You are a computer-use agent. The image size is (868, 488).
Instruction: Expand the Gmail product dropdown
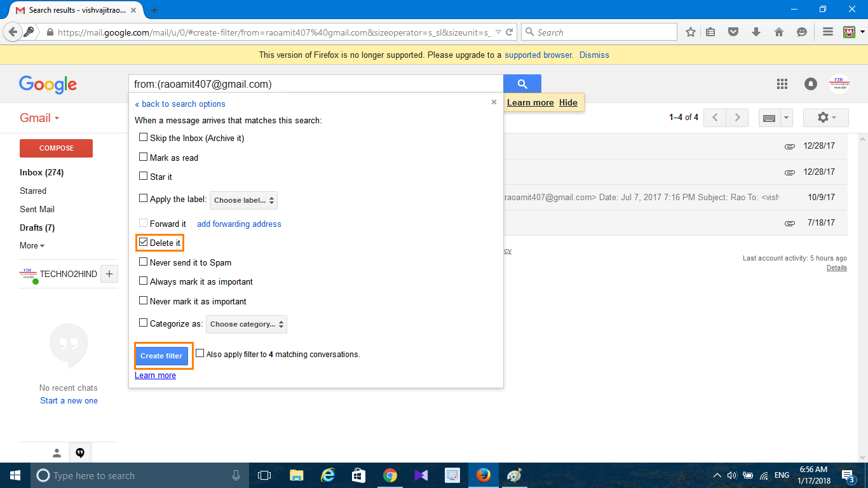click(x=39, y=118)
